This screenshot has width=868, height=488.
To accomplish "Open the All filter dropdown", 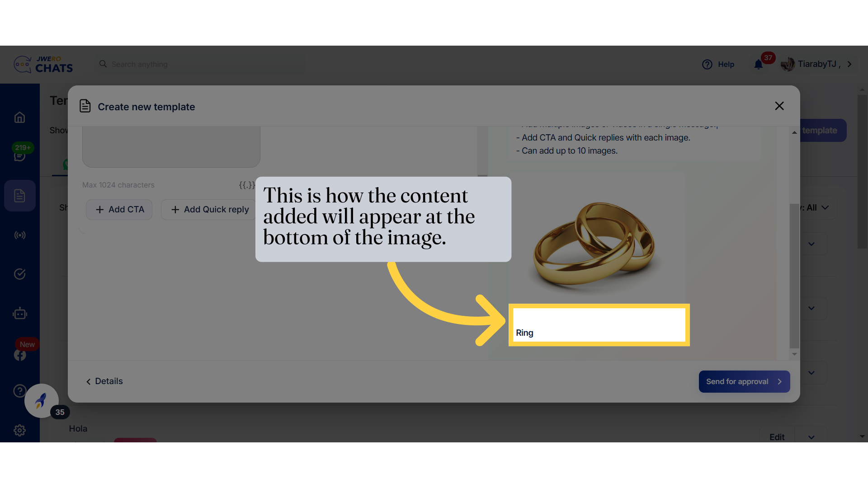I will [816, 207].
